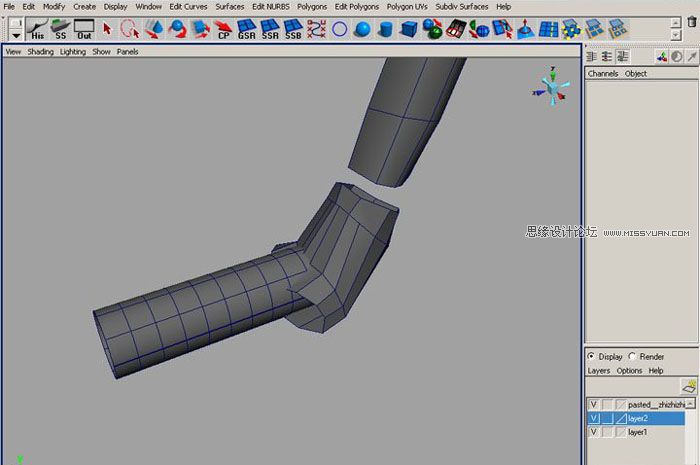Select the Display radio button

[x=592, y=356]
